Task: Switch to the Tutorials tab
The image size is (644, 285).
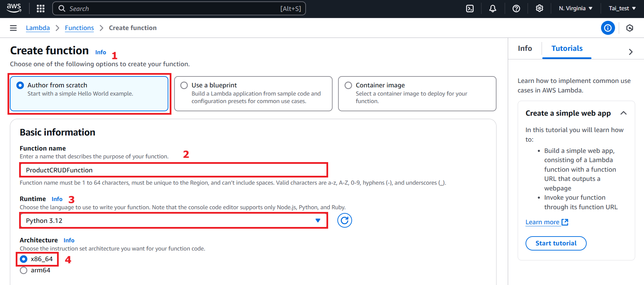Action: [x=567, y=48]
